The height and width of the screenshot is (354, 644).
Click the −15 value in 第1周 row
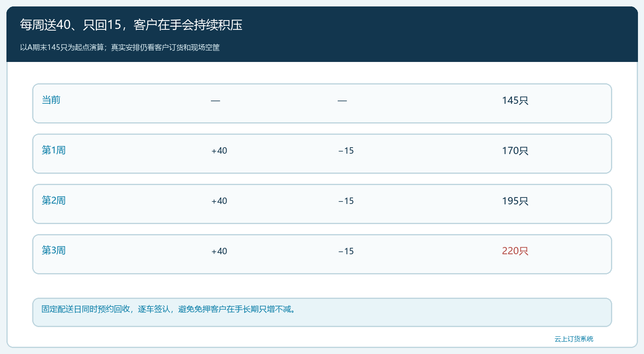(x=346, y=151)
